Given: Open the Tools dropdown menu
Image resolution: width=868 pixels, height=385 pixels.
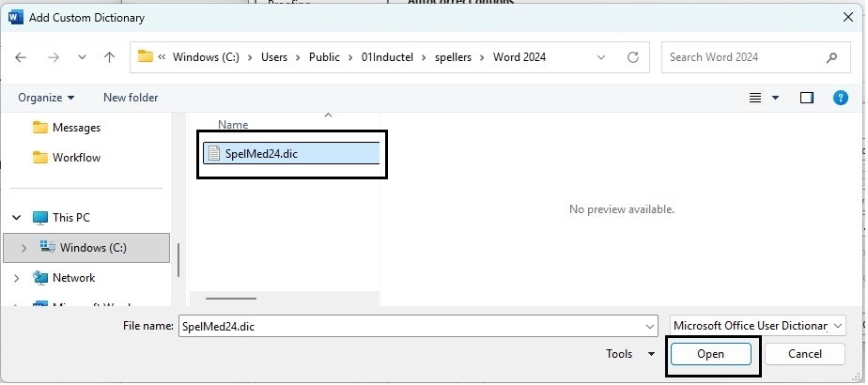Looking at the screenshot, I should tap(630, 354).
